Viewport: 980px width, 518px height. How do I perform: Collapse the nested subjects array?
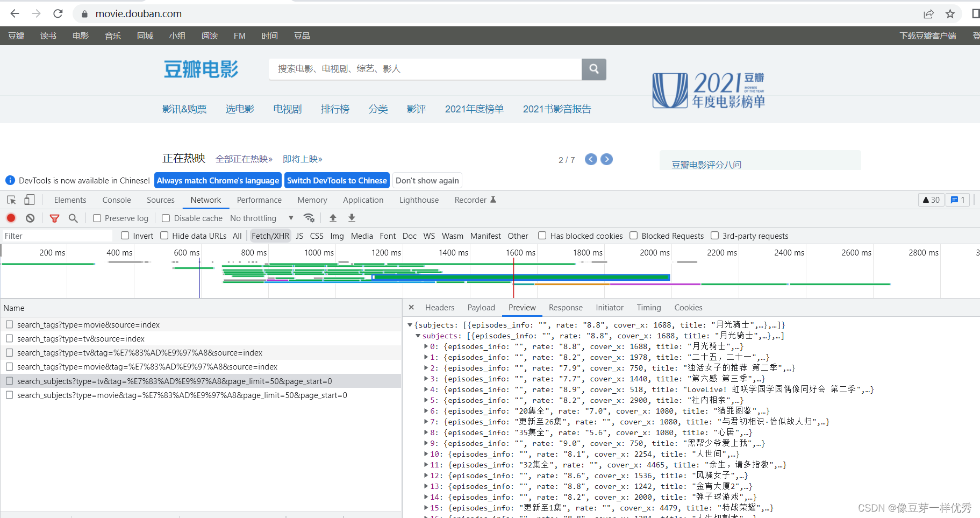tap(418, 336)
